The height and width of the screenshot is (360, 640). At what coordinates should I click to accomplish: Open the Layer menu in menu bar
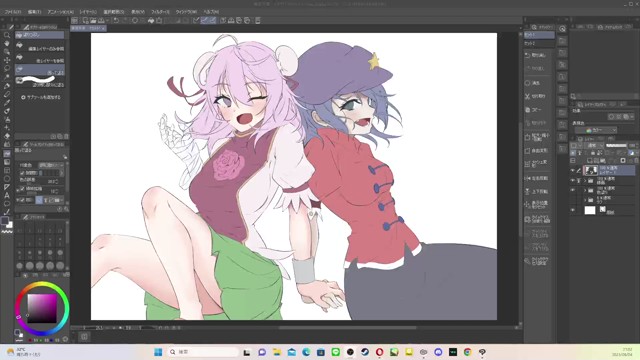point(88,12)
